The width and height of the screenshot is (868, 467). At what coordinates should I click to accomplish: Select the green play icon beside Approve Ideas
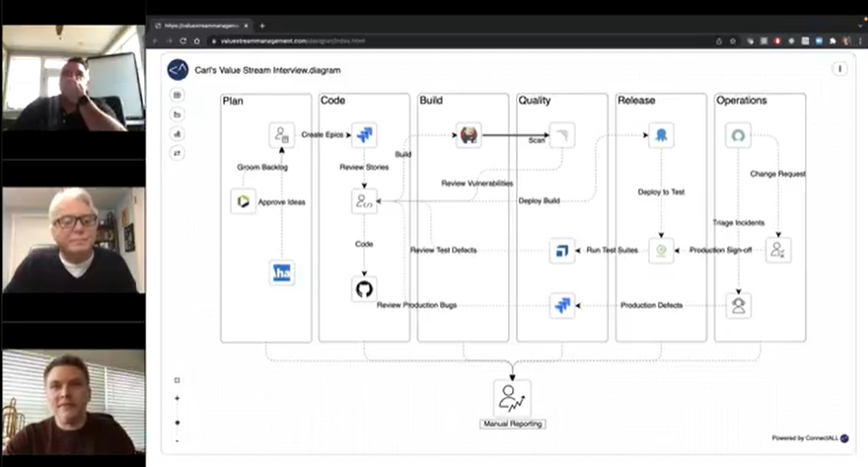pyautogui.click(x=243, y=201)
